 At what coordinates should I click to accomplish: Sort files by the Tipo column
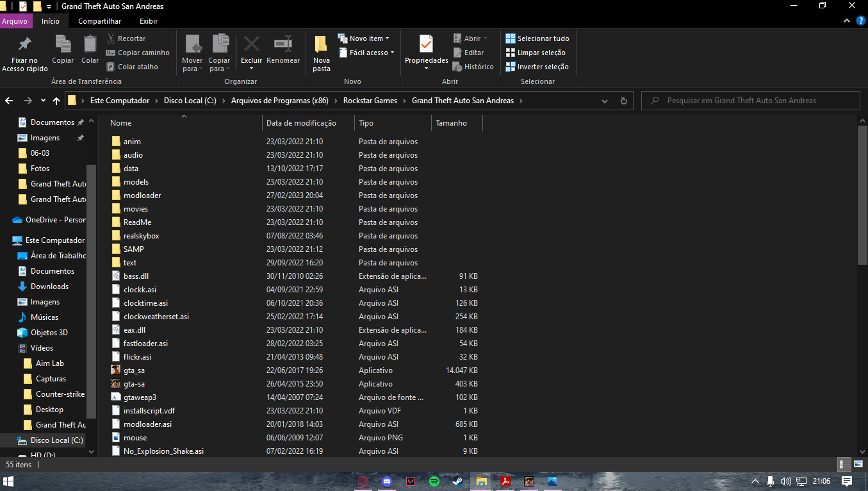coord(393,123)
